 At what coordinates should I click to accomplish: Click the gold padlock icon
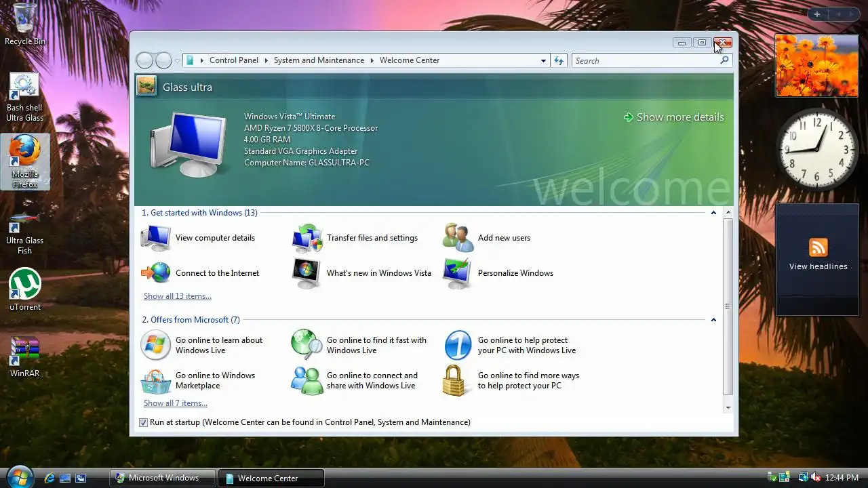(x=455, y=381)
